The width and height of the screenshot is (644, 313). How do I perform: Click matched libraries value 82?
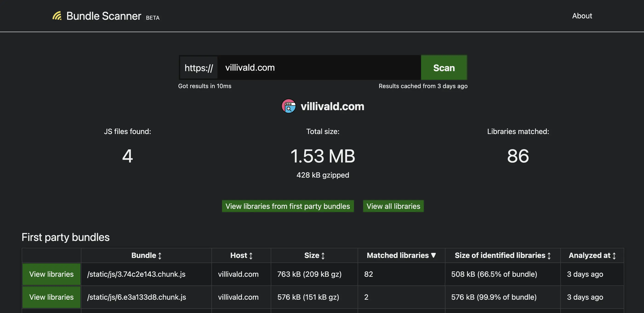tap(368, 274)
